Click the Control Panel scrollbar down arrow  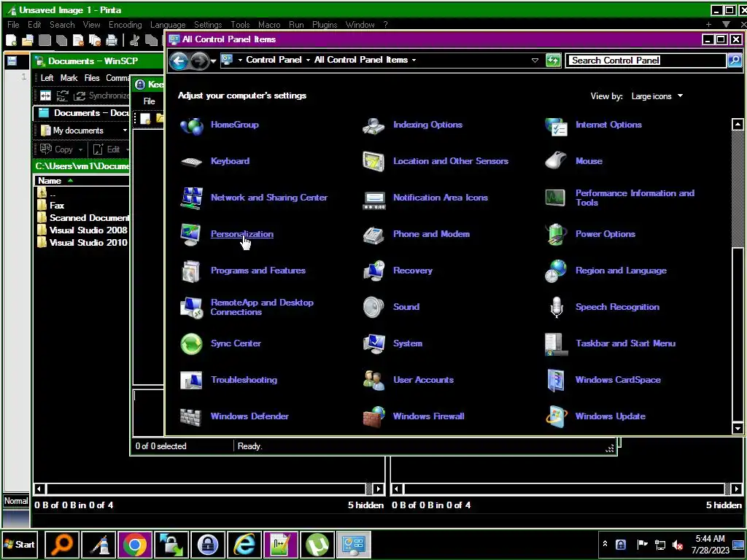[738, 428]
